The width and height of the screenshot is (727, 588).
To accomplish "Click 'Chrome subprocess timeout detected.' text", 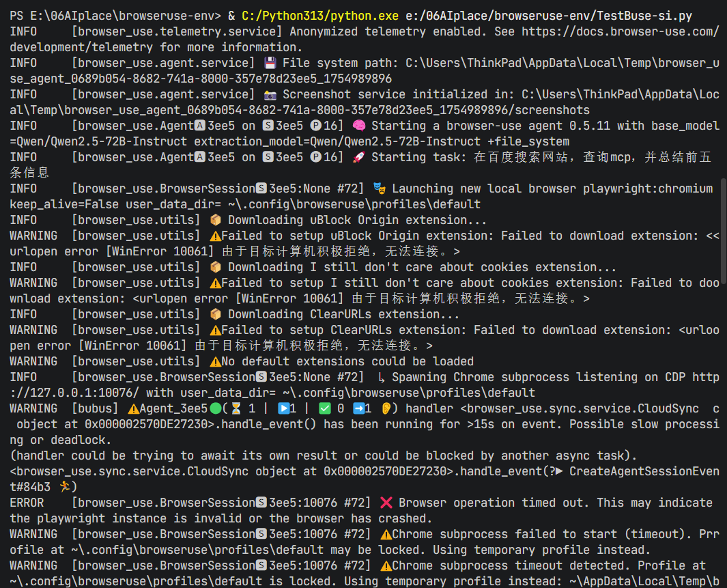I will coord(511,566).
